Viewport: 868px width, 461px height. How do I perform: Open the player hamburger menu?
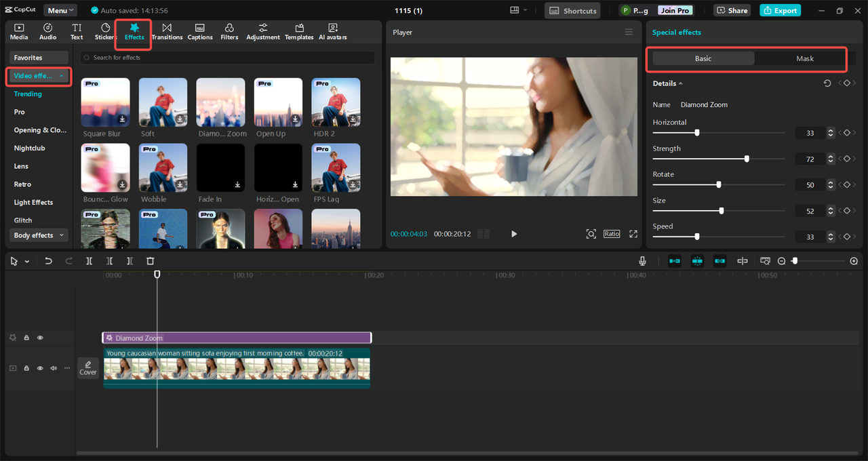pyautogui.click(x=629, y=32)
